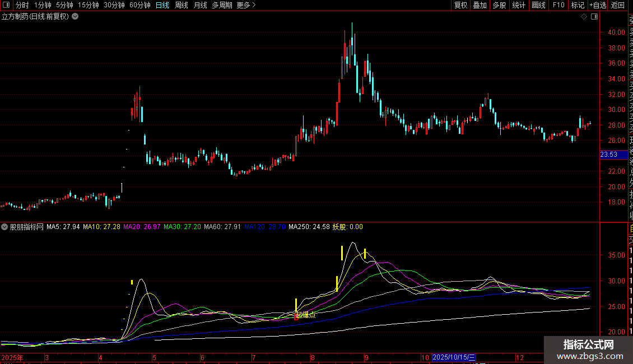Switch to 周线 weekly chart

181,5
